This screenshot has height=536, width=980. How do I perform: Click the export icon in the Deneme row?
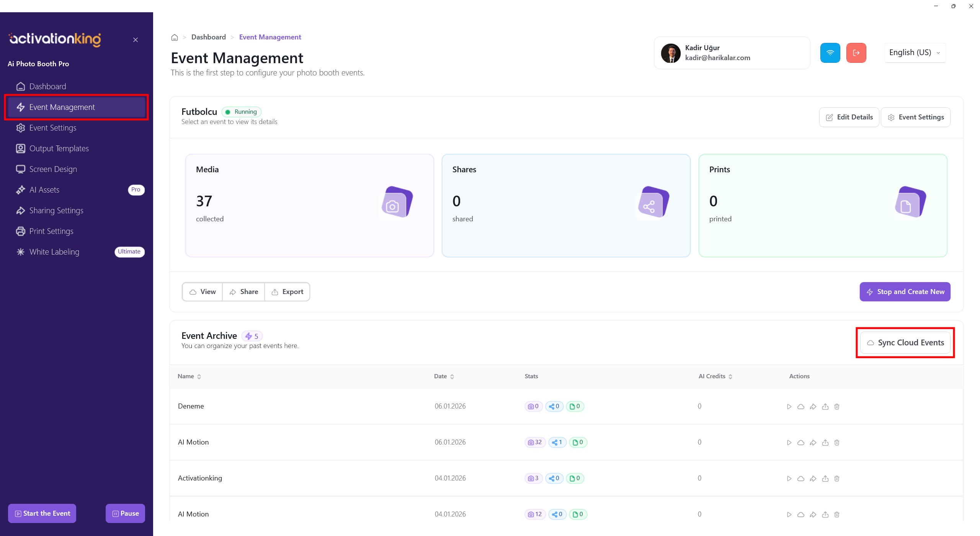click(x=825, y=407)
